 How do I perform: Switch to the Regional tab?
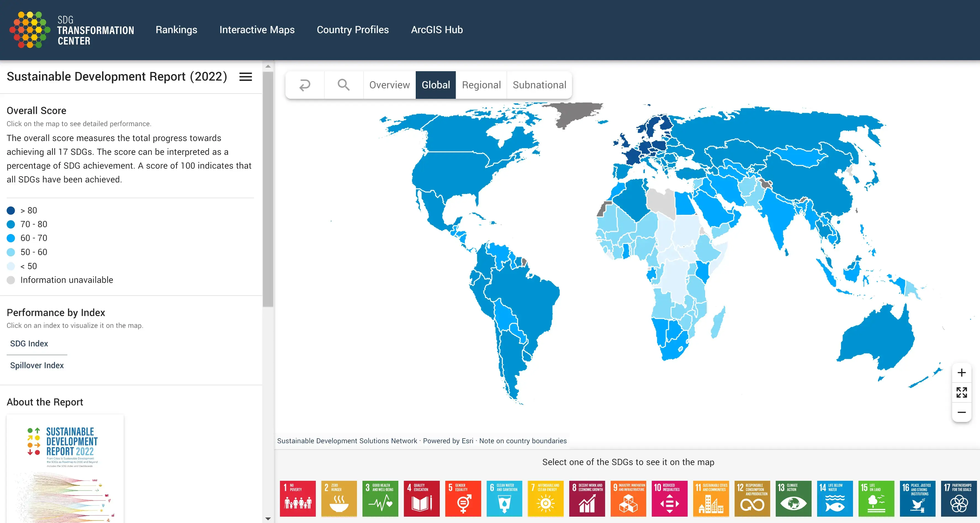(x=481, y=85)
